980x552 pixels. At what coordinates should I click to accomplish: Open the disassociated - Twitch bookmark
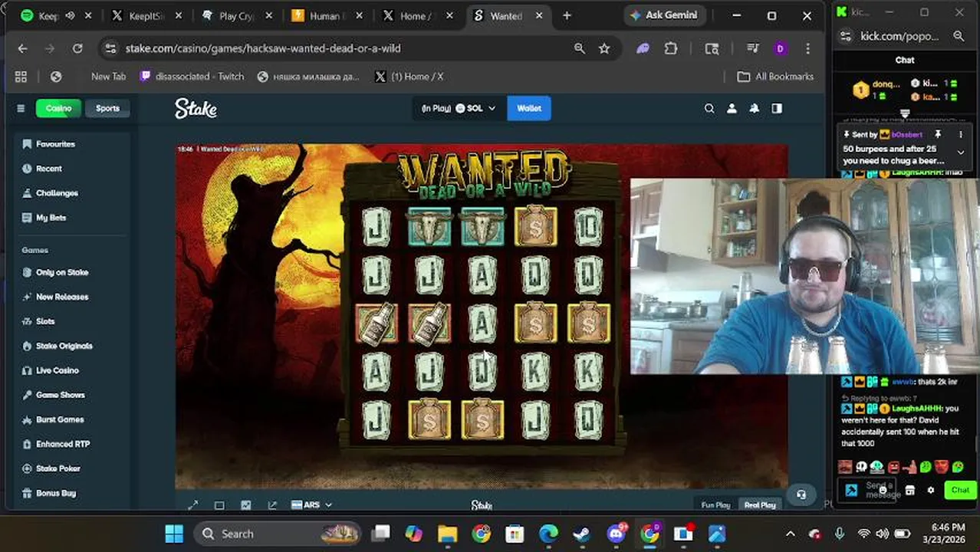[x=192, y=77]
